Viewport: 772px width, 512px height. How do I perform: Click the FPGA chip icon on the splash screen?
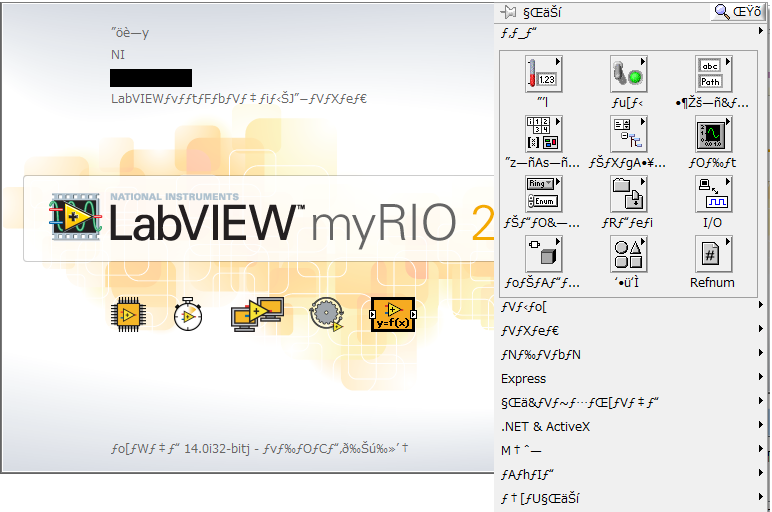[128, 314]
